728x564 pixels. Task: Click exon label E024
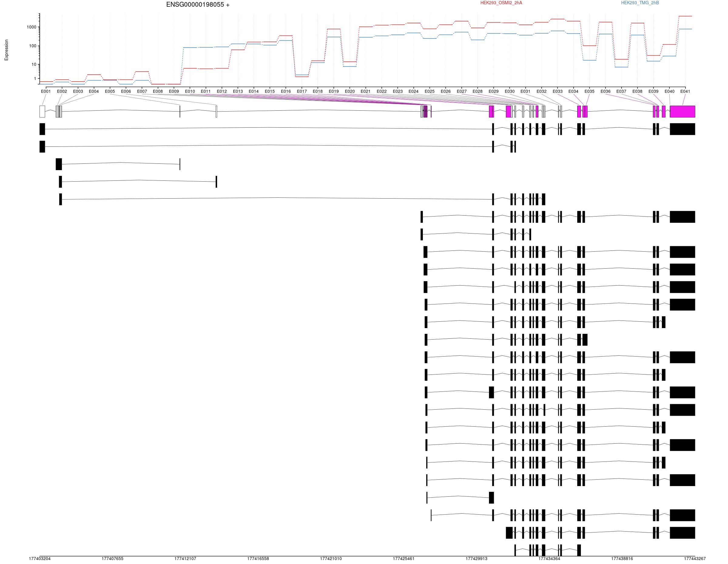click(413, 91)
